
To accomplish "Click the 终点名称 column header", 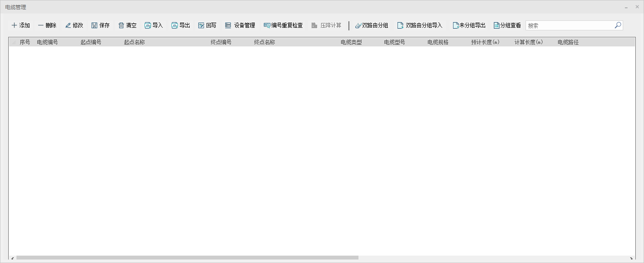I will (x=264, y=43).
